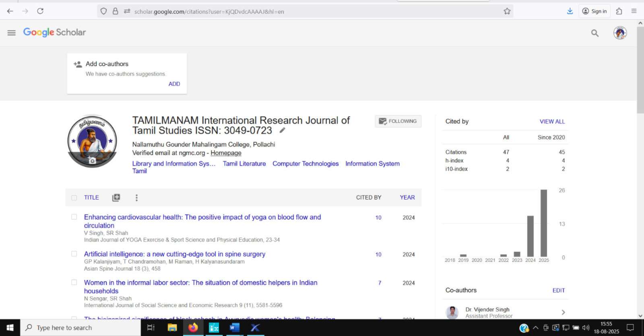Image resolution: width=644 pixels, height=336 pixels.
Task: Click the add articles plus icon
Action: [116, 197]
